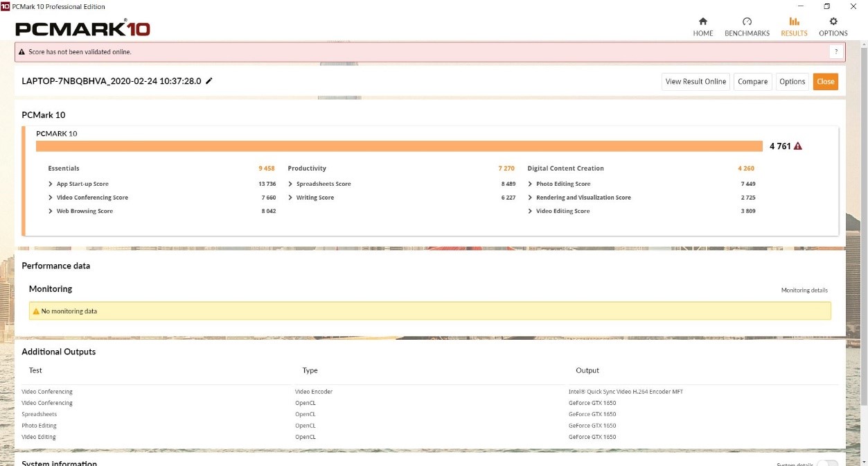Open the Options button beside Compare
The height and width of the screenshot is (466, 868).
(x=792, y=82)
